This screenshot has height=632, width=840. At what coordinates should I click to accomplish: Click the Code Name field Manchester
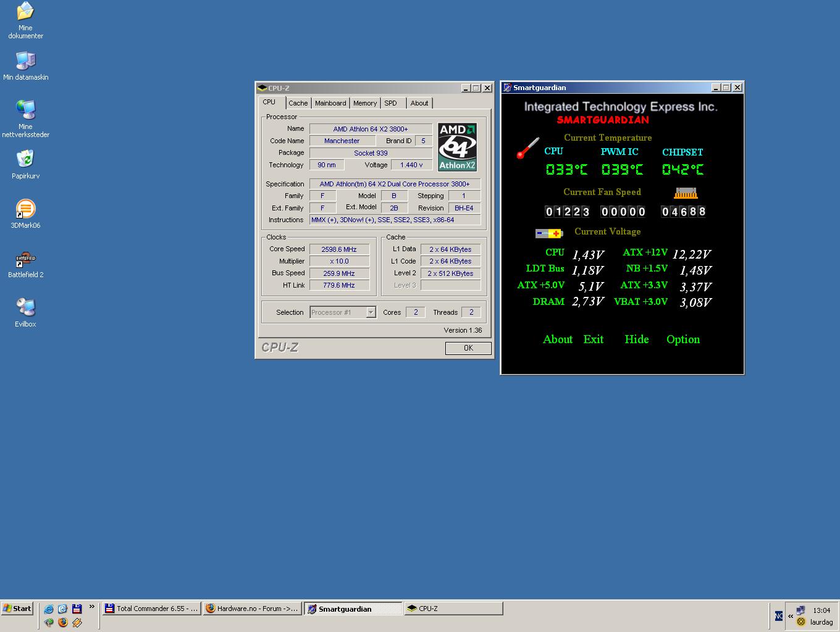click(342, 141)
